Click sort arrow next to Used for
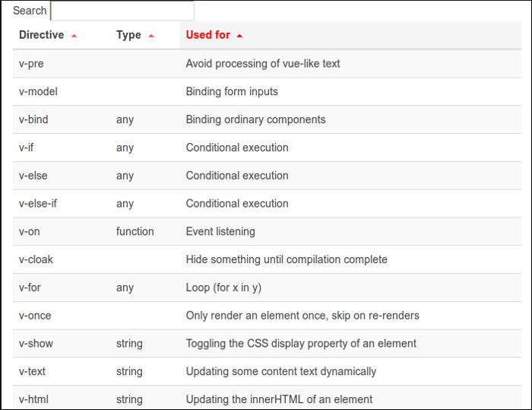This screenshot has height=410, width=532. point(239,36)
